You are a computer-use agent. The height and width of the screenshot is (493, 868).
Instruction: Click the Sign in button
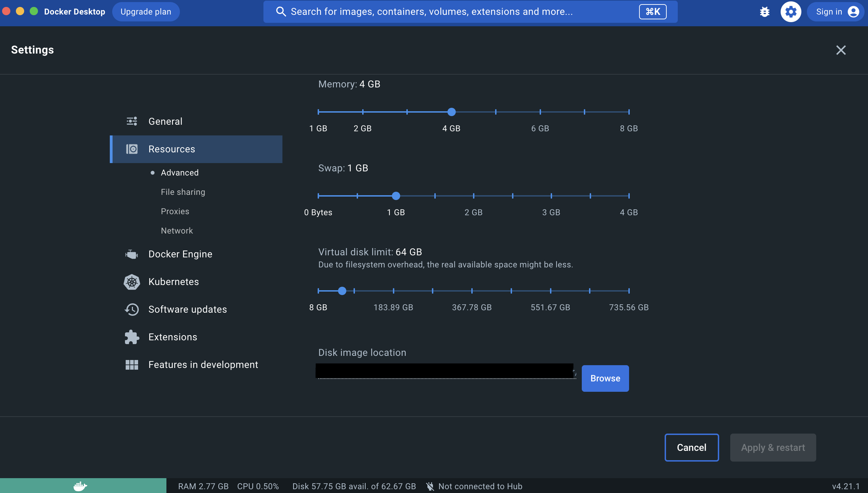836,12
